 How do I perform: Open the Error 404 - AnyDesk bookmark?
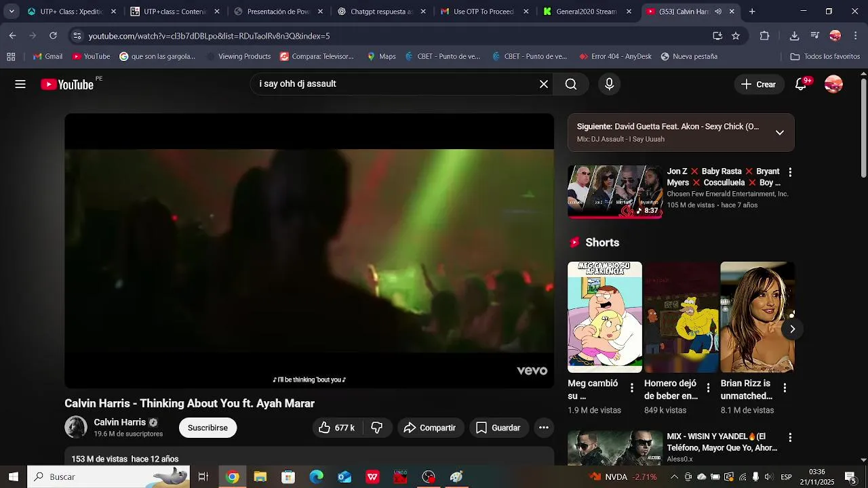tap(615, 56)
